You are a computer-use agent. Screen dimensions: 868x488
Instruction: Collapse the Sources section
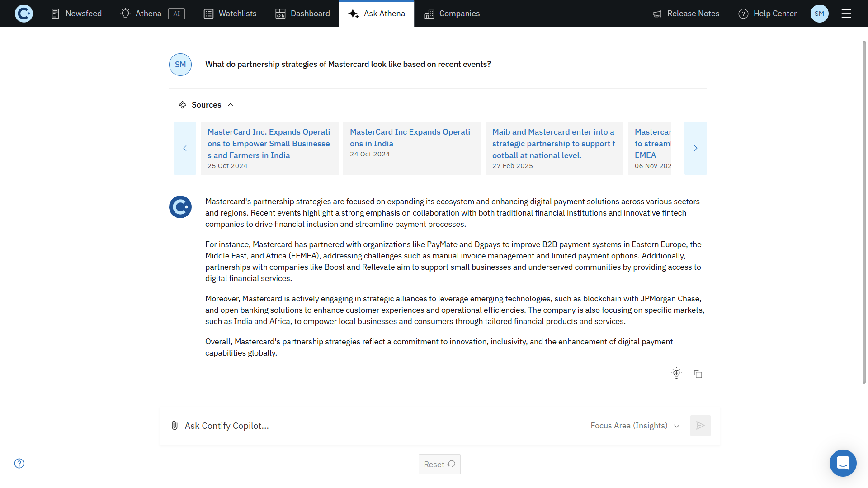[x=231, y=105]
